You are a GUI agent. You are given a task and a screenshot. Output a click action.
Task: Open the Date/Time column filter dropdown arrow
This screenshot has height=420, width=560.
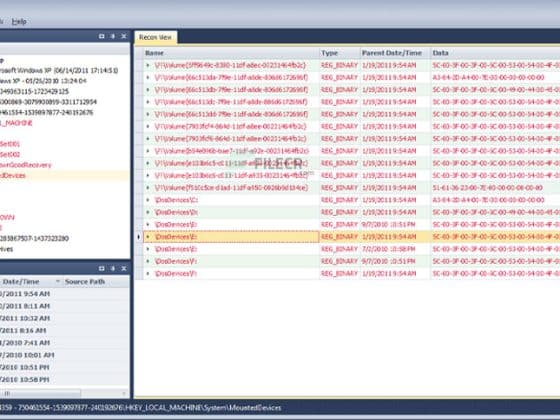pos(58,282)
